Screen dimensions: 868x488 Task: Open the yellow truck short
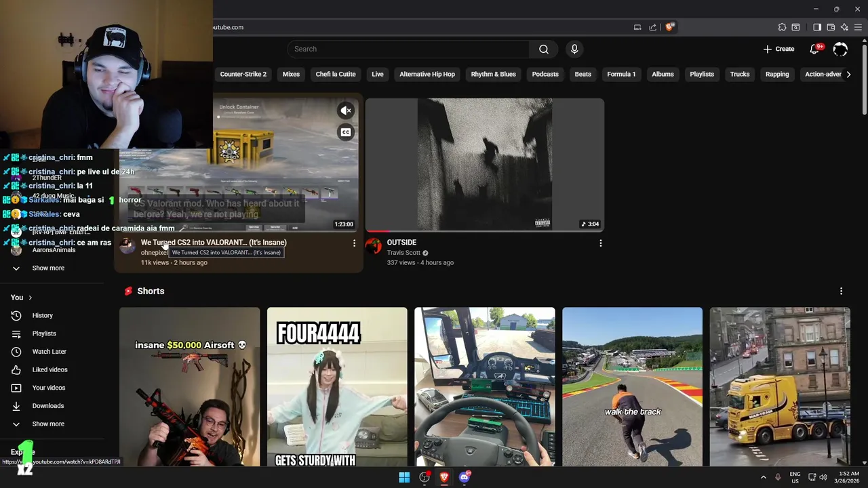point(780,386)
